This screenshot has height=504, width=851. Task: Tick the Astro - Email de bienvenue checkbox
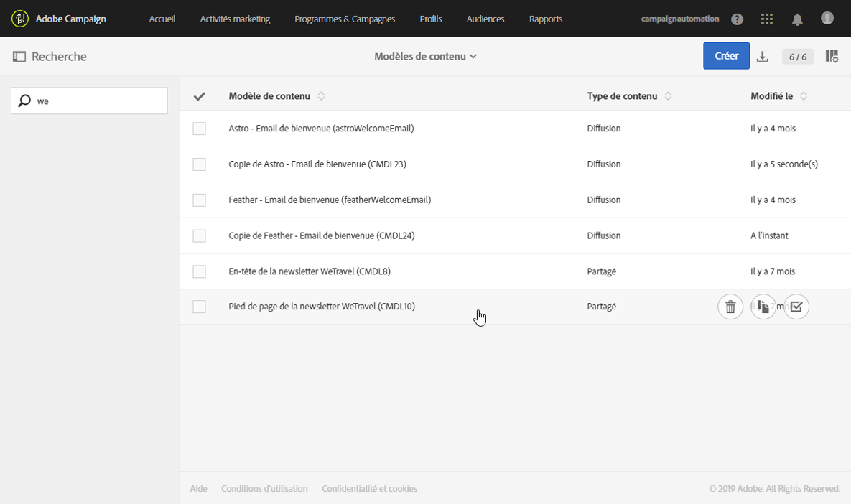point(200,129)
